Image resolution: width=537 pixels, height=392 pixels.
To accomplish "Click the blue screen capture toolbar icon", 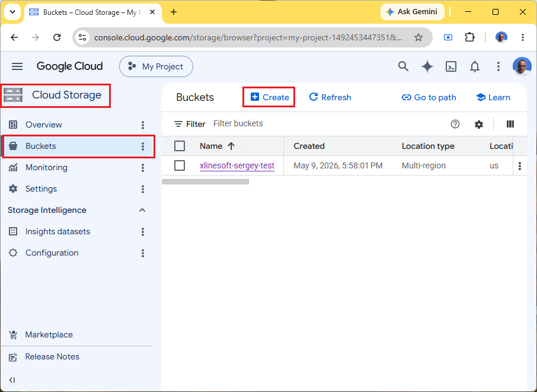I will 448,37.
